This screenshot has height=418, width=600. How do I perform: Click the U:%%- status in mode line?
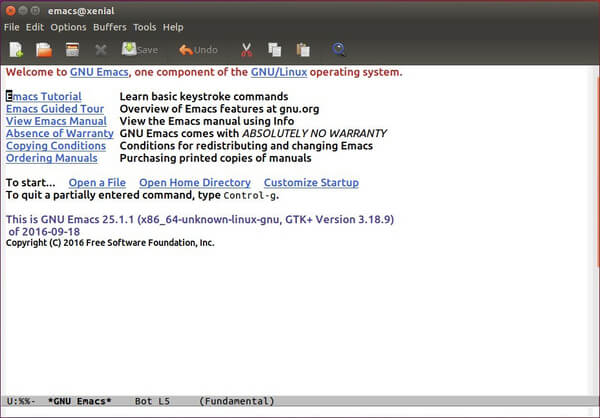[21, 401]
